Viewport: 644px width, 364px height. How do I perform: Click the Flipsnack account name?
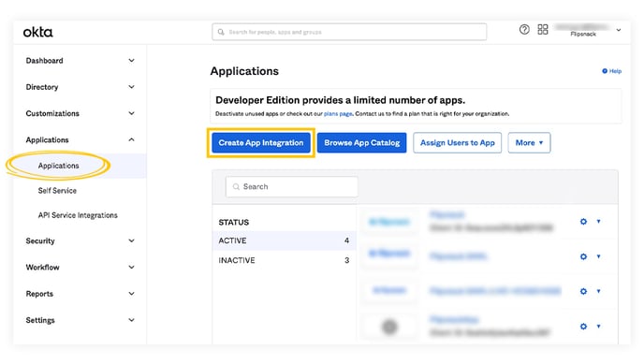tap(583, 34)
